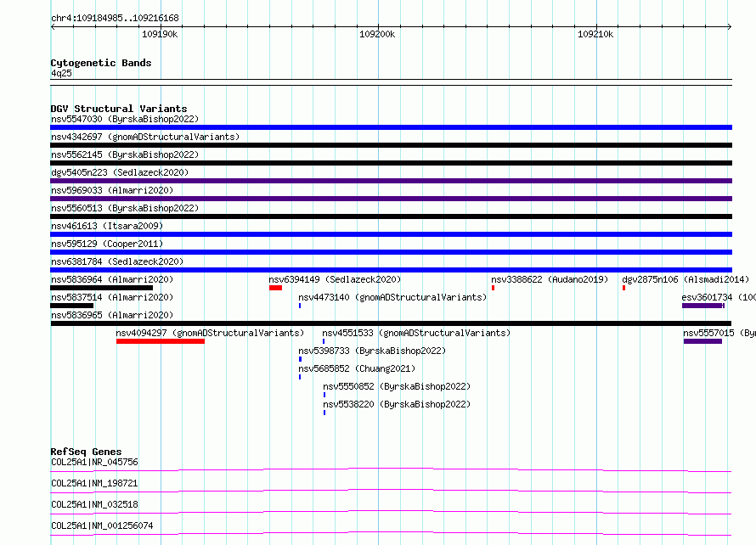
Task: Click the nsv6394149 (Sedlazeck2020) label
Action: tap(335, 279)
